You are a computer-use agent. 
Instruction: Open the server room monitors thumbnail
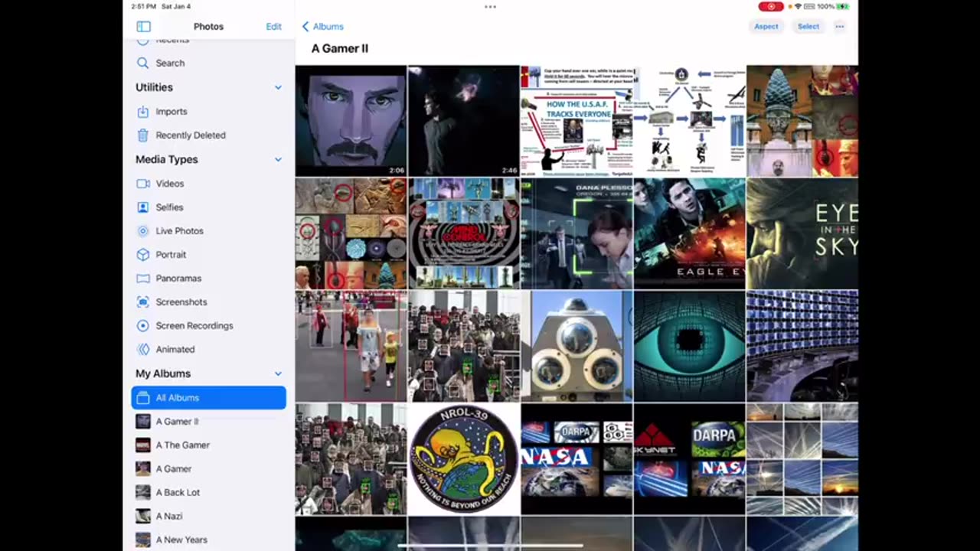tap(802, 346)
